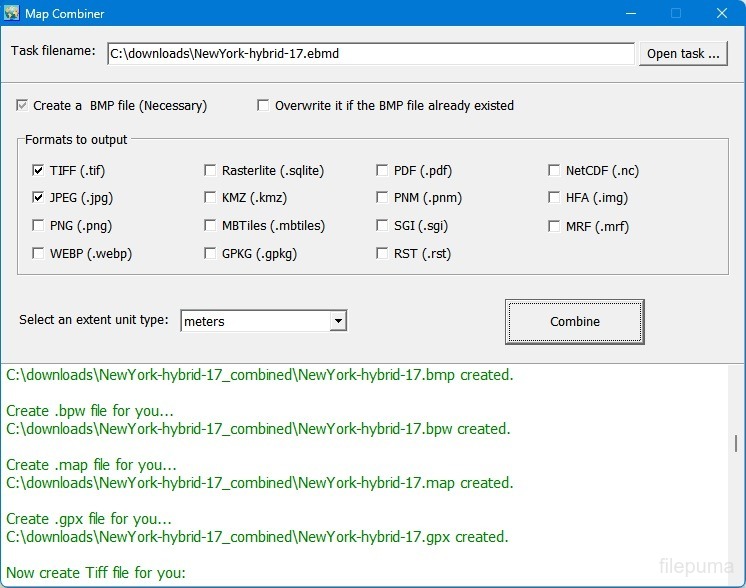Tick the WEBP (.webp) checkbox
This screenshot has height=588, width=746.
click(38, 254)
